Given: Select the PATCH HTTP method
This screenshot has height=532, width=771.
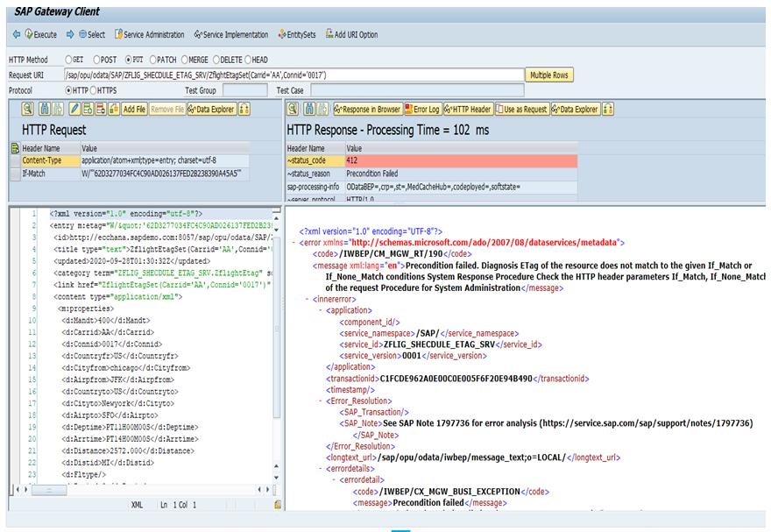Looking at the screenshot, I should [153, 60].
